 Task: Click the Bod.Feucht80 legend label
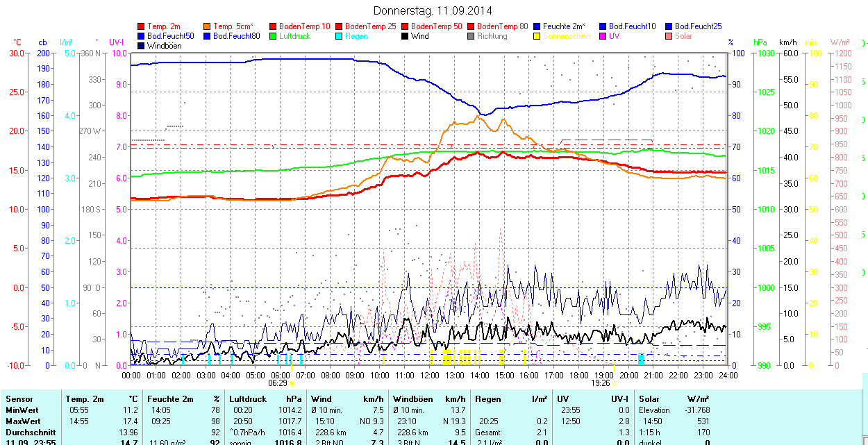tap(236, 36)
